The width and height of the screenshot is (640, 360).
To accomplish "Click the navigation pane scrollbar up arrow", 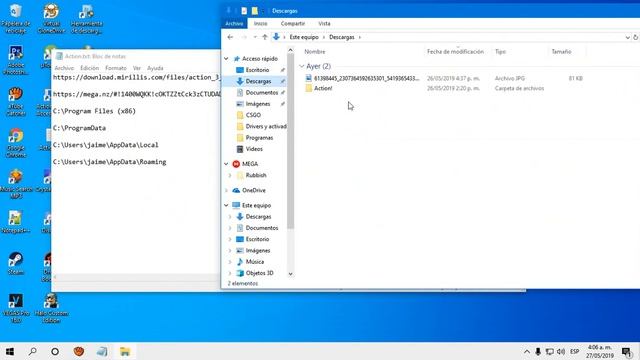I will pyautogui.click(x=291, y=50).
